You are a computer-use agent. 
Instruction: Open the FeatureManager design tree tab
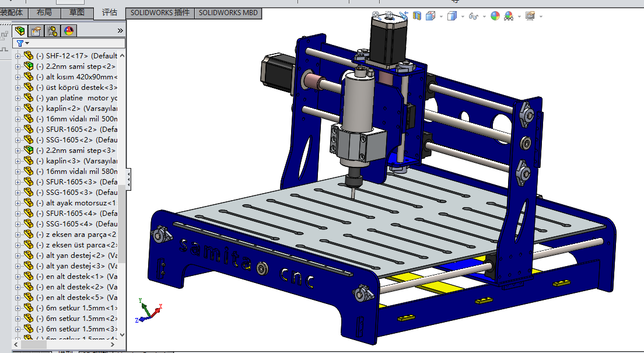point(20,31)
